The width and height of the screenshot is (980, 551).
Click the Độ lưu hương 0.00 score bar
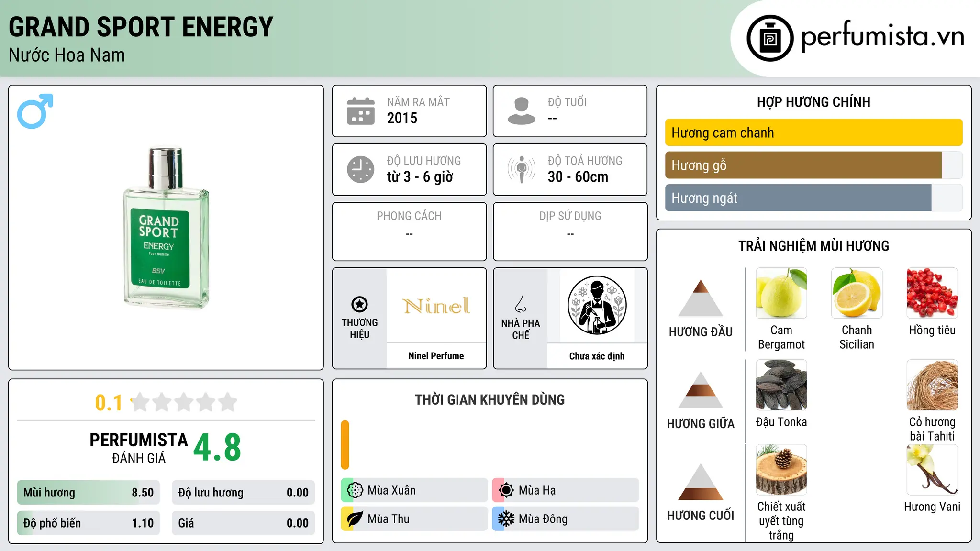[x=243, y=493]
